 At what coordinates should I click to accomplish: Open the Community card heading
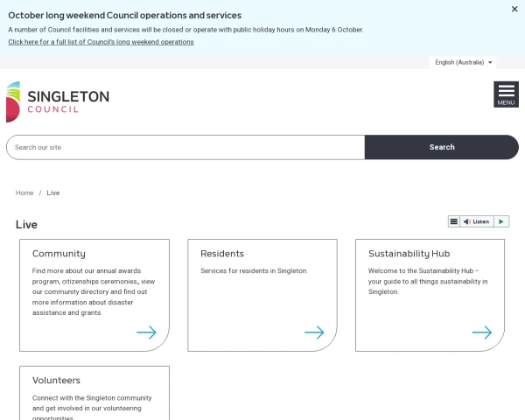59,254
